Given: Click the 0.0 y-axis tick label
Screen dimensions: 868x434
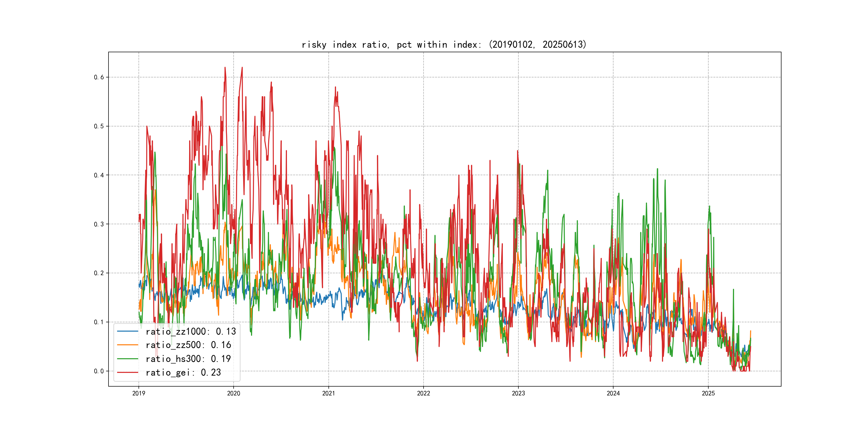Looking at the screenshot, I should 99,371.
